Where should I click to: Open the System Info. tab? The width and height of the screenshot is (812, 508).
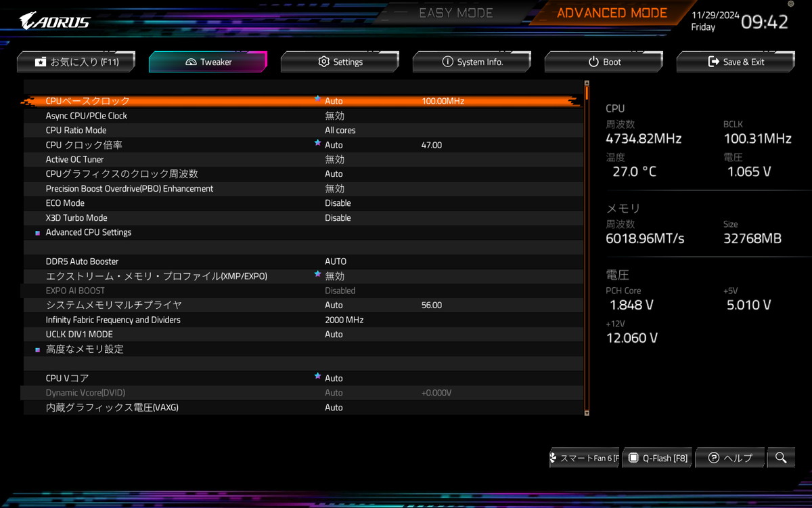tap(472, 62)
